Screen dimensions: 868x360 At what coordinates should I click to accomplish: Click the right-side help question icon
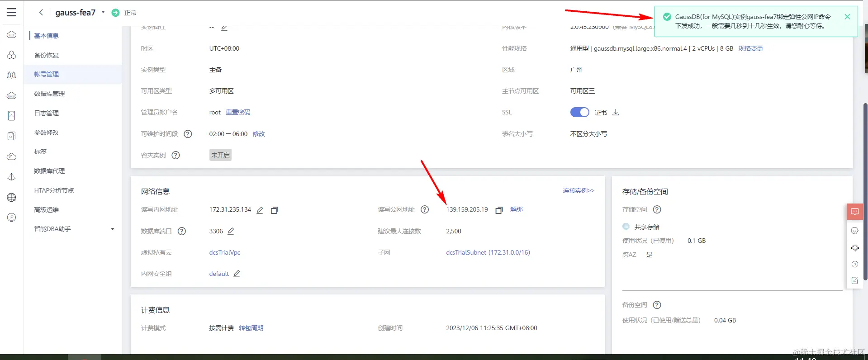[855, 264]
